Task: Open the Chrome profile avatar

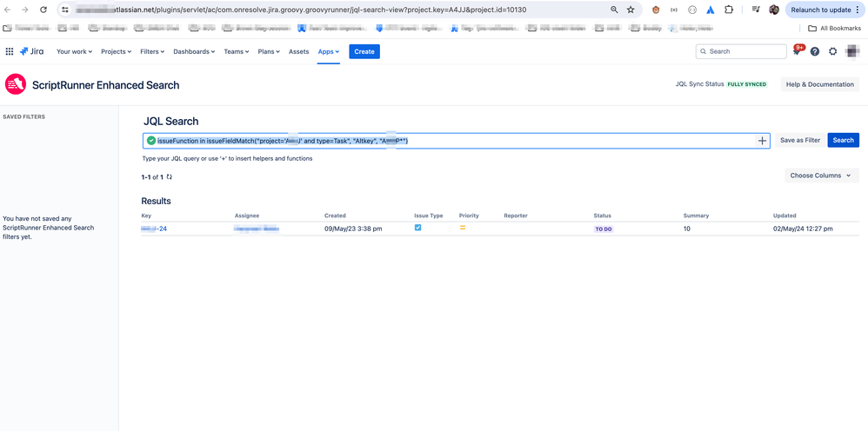Action: tap(774, 10)
